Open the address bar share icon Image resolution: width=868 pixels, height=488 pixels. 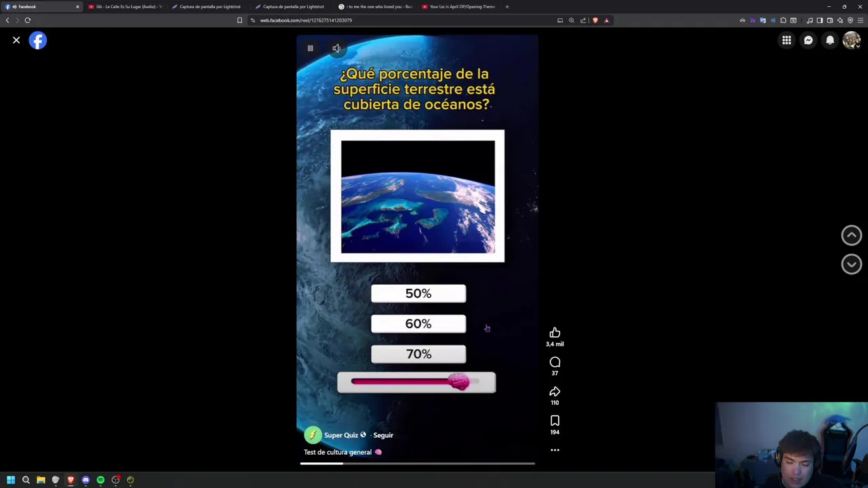click(x=583, y=20)
